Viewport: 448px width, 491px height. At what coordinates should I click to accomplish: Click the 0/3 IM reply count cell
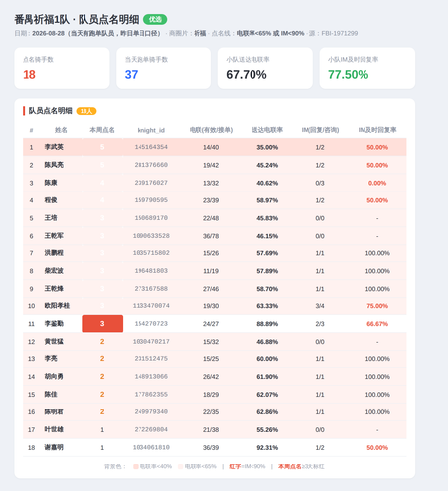click(x=320, y=183)
